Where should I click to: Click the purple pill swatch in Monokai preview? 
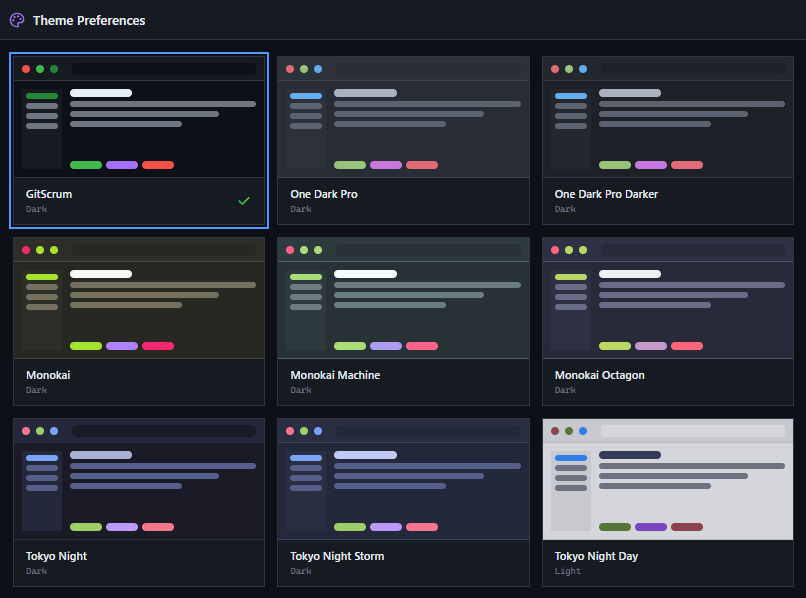click(x=122, y=345)
